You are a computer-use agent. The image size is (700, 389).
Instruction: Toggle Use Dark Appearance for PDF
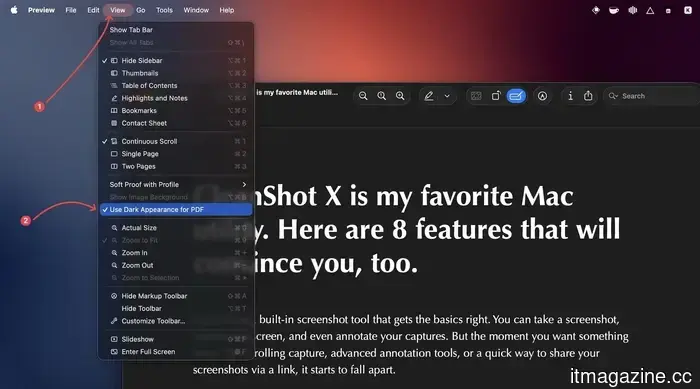(176, 209)
